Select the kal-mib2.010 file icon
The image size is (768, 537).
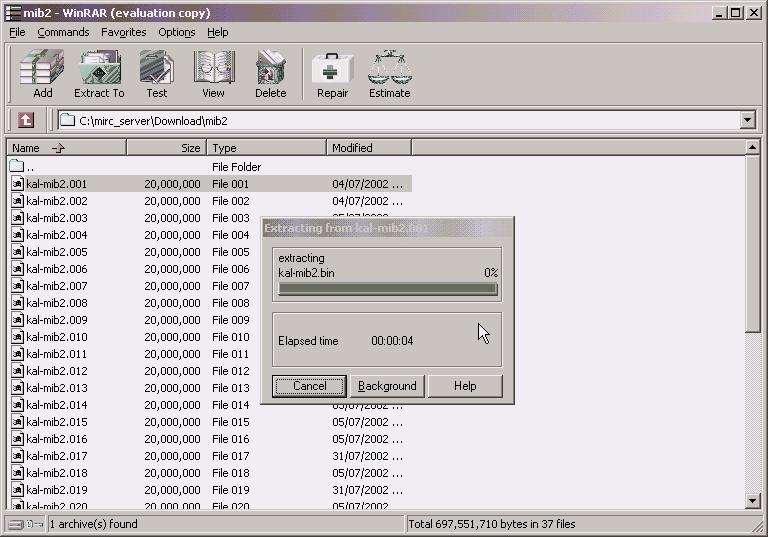(x=18, y=337)
